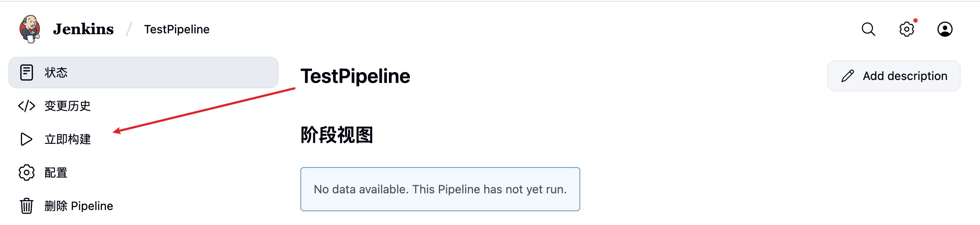This screenshot has width=980, height=225.
Task: Click the No data available message box
Action: 440,189
